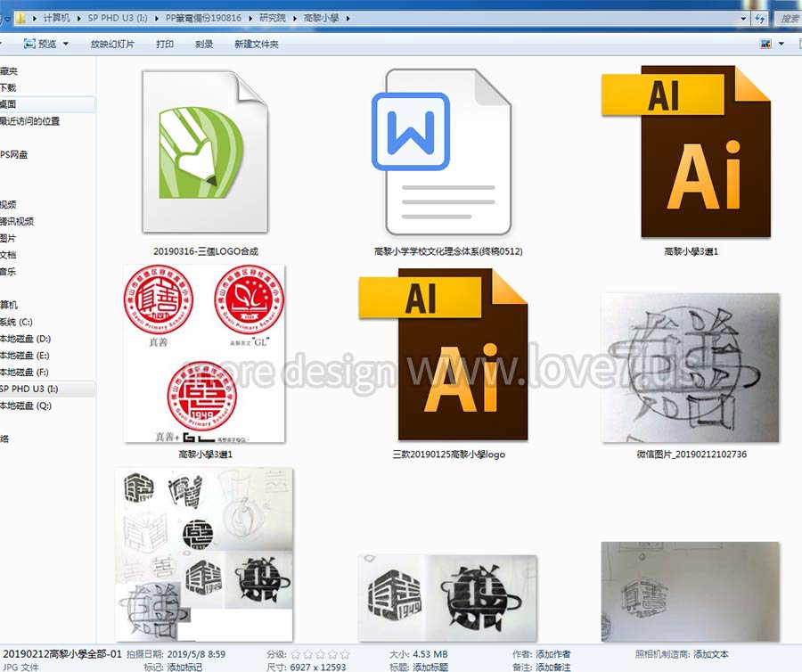Open the address bar history dropdown
The image size is (802, 672).
[743, 19]
